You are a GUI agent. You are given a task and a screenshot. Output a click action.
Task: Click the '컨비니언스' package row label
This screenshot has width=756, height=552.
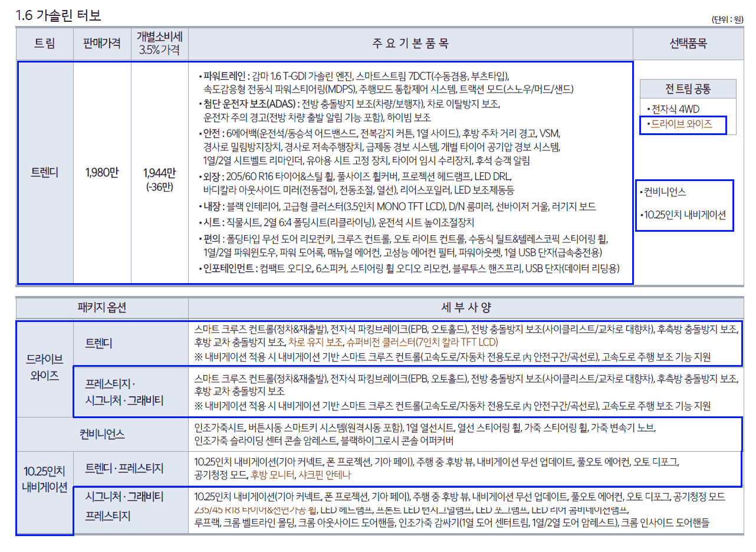102,434
